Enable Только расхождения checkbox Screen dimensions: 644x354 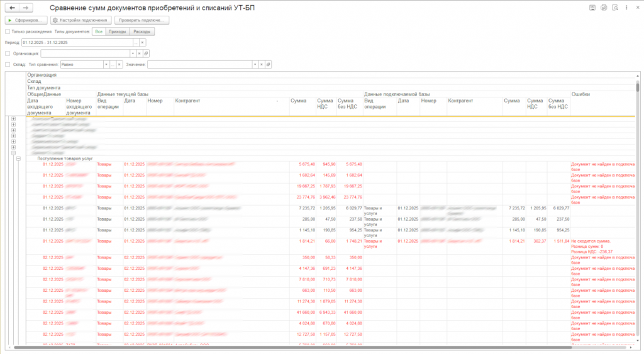[8, 31]
